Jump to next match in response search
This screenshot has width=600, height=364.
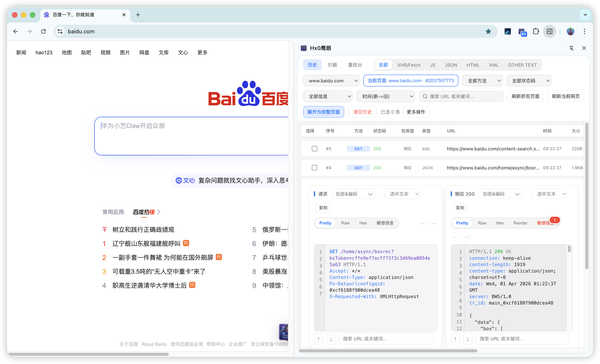[468, 339]
